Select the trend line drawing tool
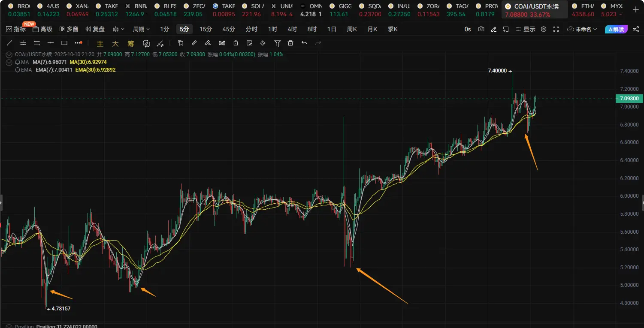The height and width of the screenshot is (328, 644). point(9,43)
